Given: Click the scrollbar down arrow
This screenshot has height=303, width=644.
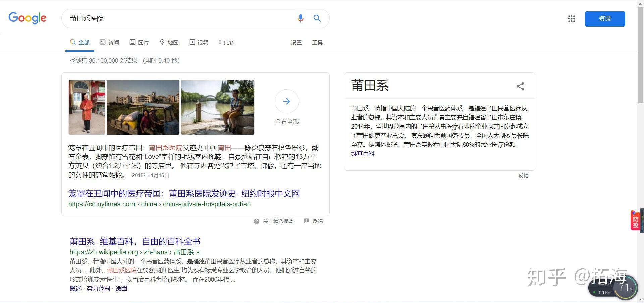Looking at the screenshot, I should tap(641, 300).
